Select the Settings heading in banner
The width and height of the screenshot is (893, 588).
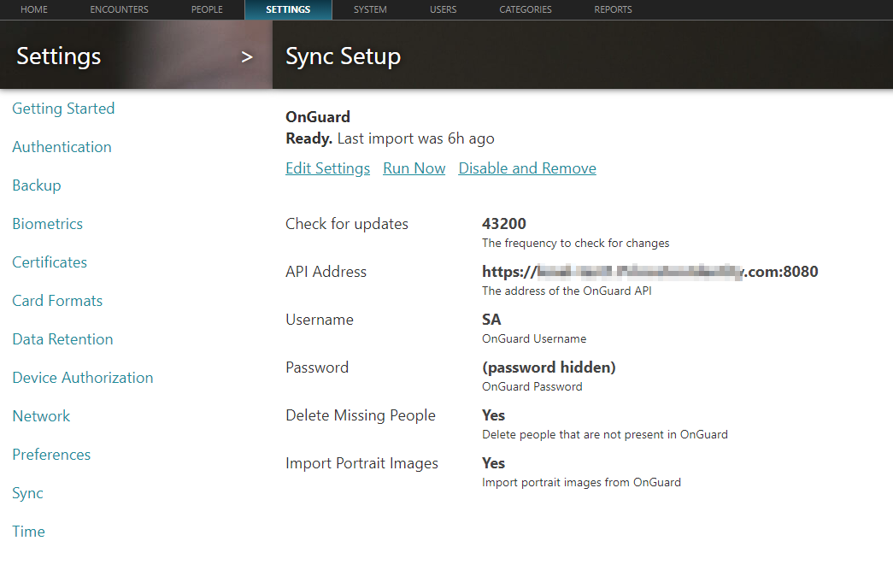pos(59,56)
